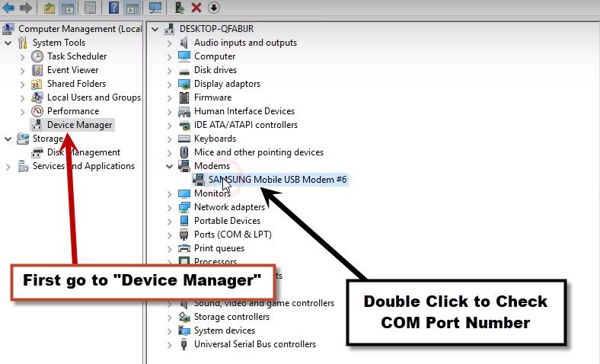Go back with the blue left arrow
This screenshot has width=600, height=364.
coord(8,8)
